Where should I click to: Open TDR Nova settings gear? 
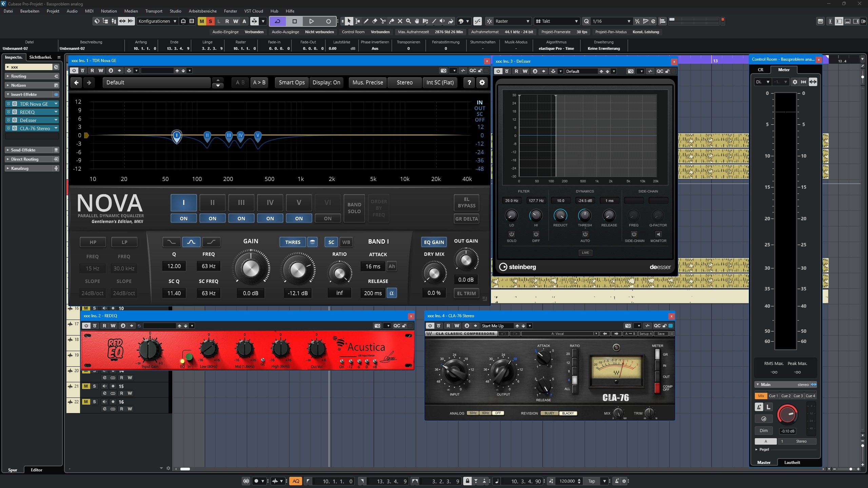pyautogui.click(x=482, y=82)
